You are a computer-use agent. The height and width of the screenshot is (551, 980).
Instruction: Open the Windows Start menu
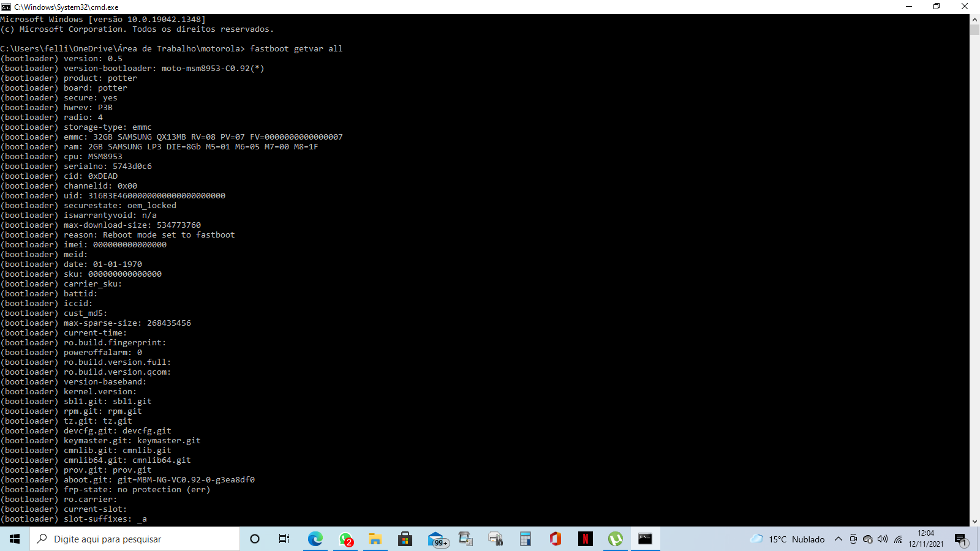pyautogui.click(x=15, y=539)
